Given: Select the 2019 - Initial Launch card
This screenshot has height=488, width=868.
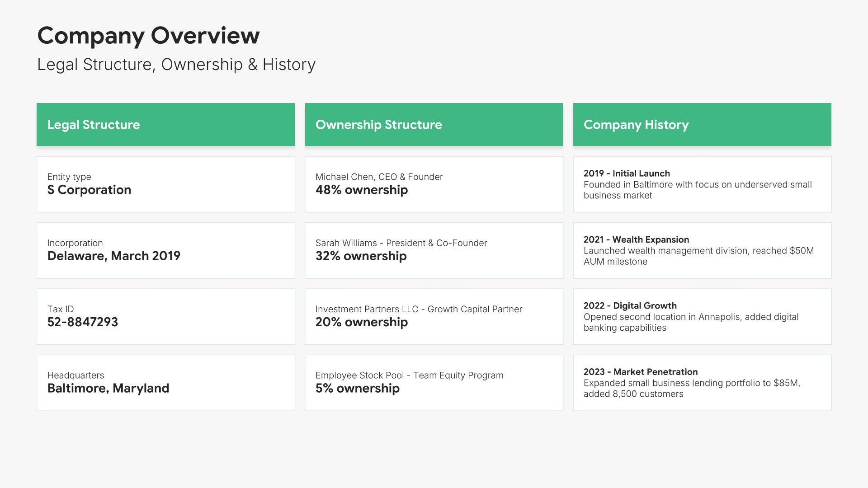Looking at the screenshot, I should [x=702, y=184].
